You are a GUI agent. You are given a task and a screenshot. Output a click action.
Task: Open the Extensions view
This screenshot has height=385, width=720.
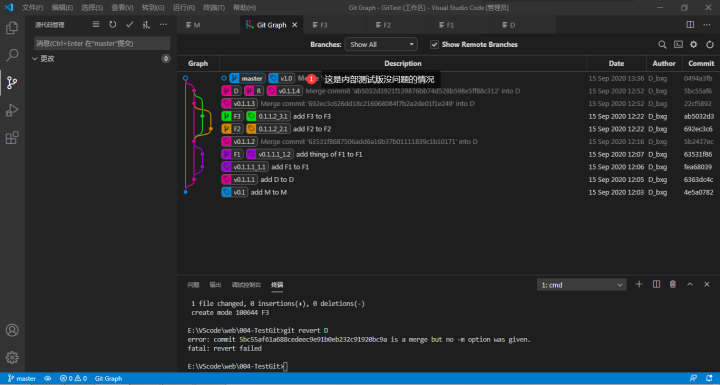click(x=12, y=137)
